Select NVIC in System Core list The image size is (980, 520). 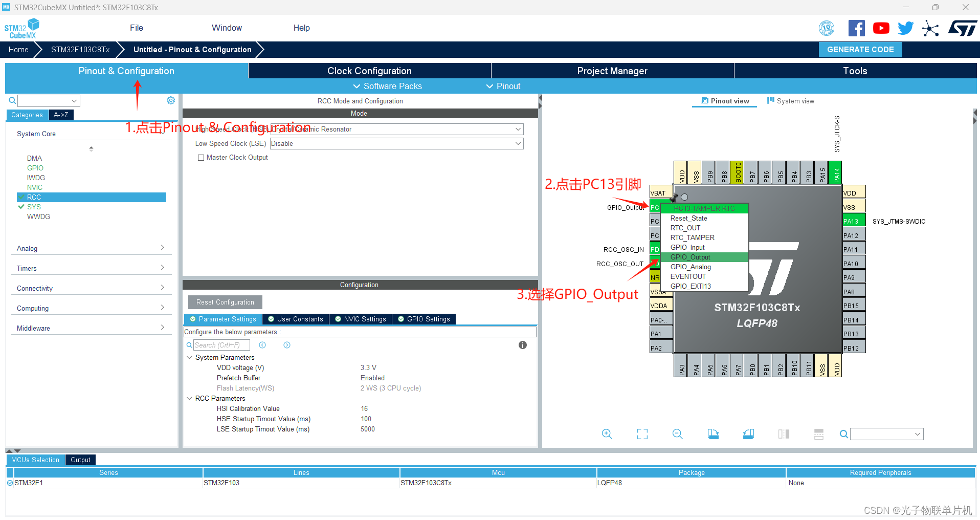pos(35,187)
